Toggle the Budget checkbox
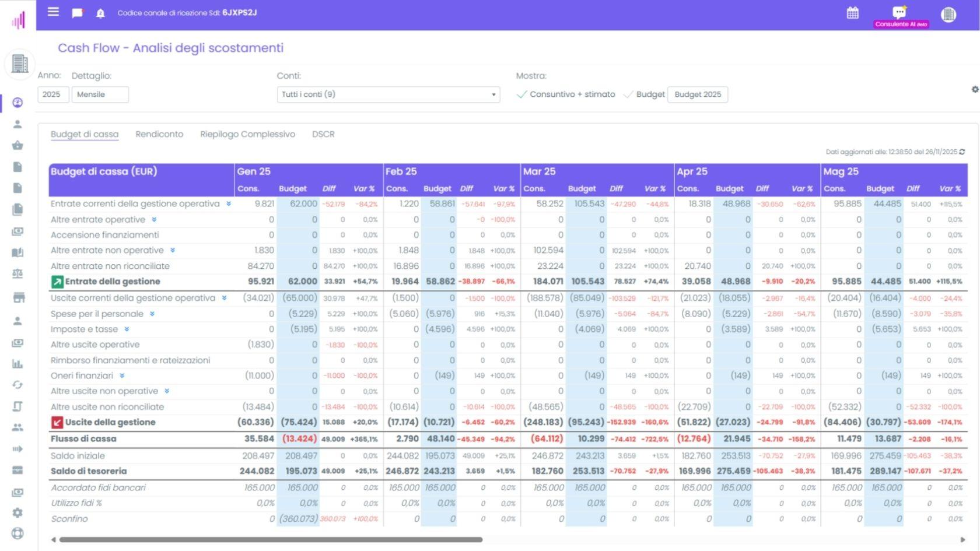This screenshot has height=551, width=980. (x=629, y=94)
